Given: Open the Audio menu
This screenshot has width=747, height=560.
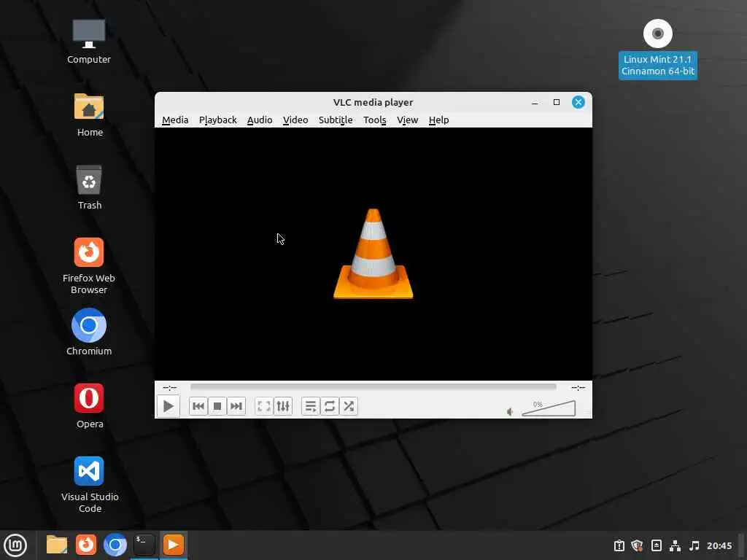Looking at the screenshot, I should 260,120.
